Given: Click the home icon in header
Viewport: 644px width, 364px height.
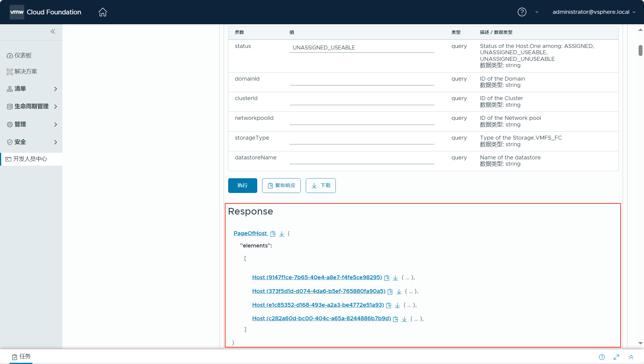Looking at the screenshot, I should (103, 12).
